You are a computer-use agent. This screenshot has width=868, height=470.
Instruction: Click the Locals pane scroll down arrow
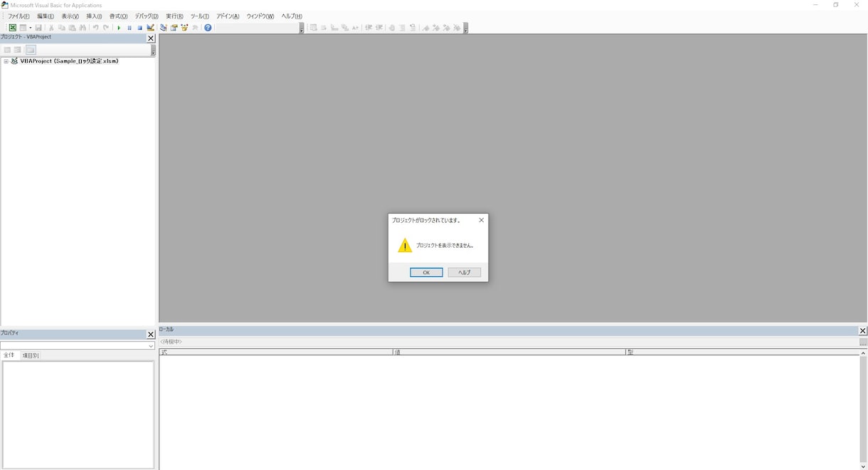tap(864, 466)
